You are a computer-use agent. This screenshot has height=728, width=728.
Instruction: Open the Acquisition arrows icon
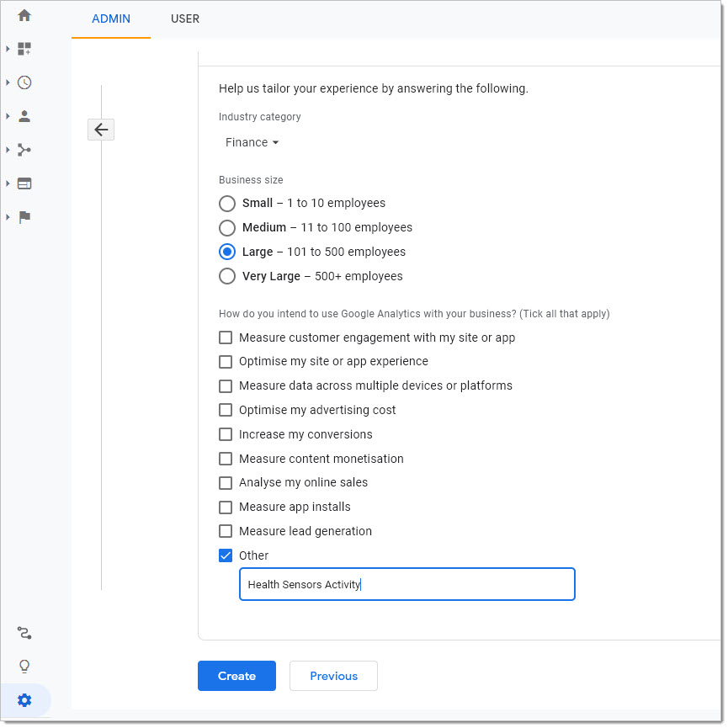[24, 150]
